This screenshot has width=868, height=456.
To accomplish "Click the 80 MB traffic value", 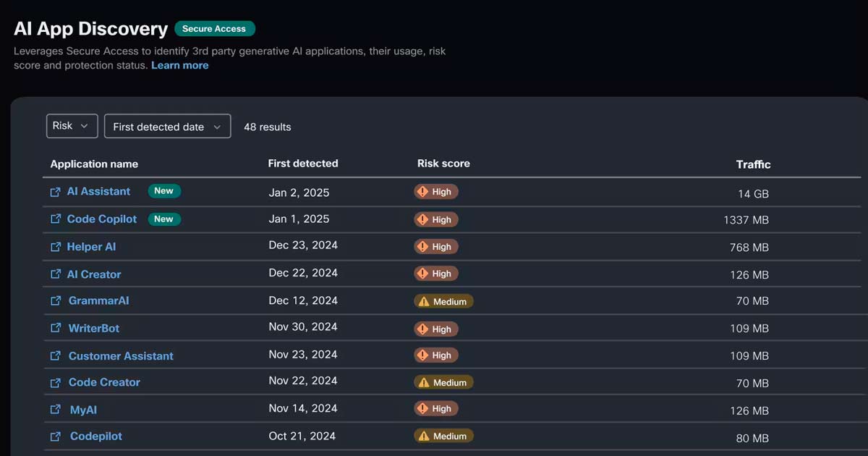I will pyautogui.click(x=752, y=438).
